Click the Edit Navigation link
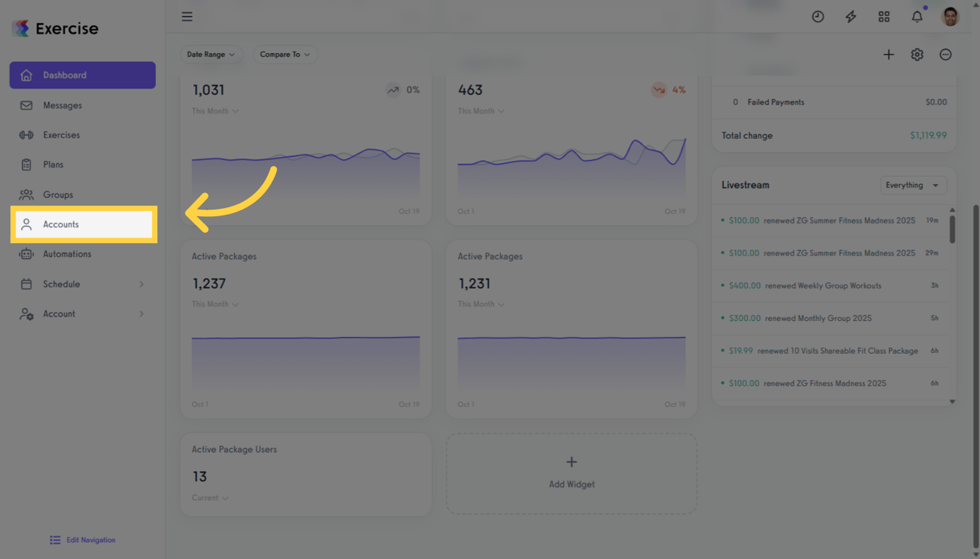The width and height of the screenshot is (980, 559). tap(82, 539)
